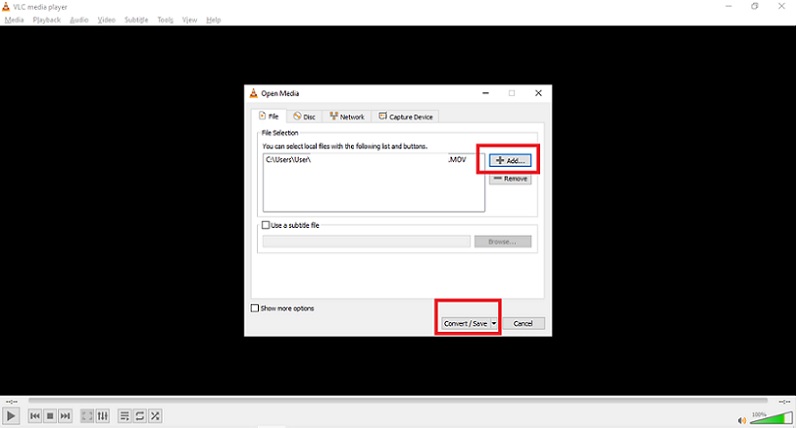Toggle fullscreen video mode icon
This screenshot has width=797, height=428.
click(87, 416)
